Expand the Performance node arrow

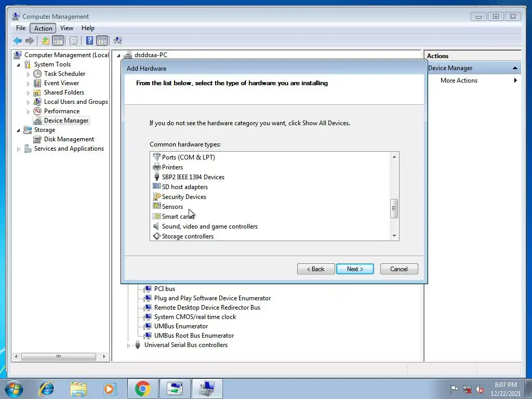point(28,111)
